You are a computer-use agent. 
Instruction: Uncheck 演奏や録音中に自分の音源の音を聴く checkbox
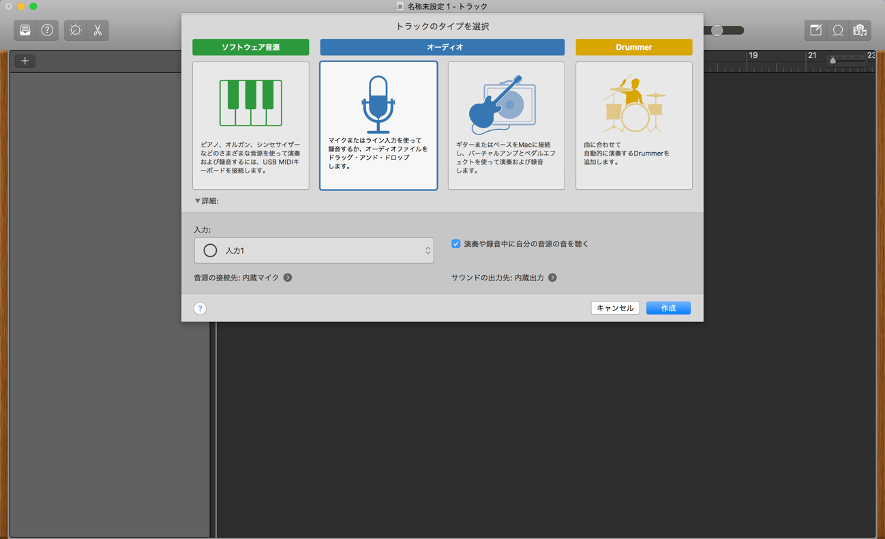(455, 244)
